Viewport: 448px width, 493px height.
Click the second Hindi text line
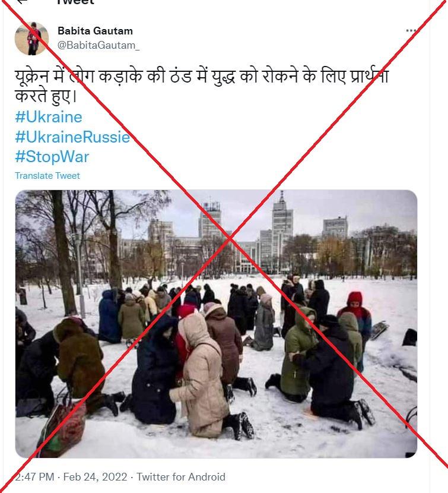(x=46, y=96)
